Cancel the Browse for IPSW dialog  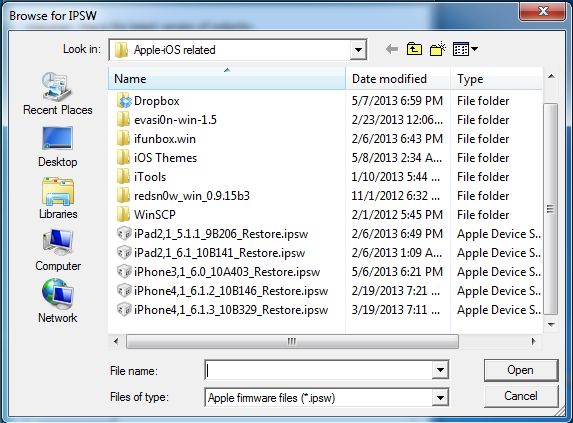tap(521, 396)
